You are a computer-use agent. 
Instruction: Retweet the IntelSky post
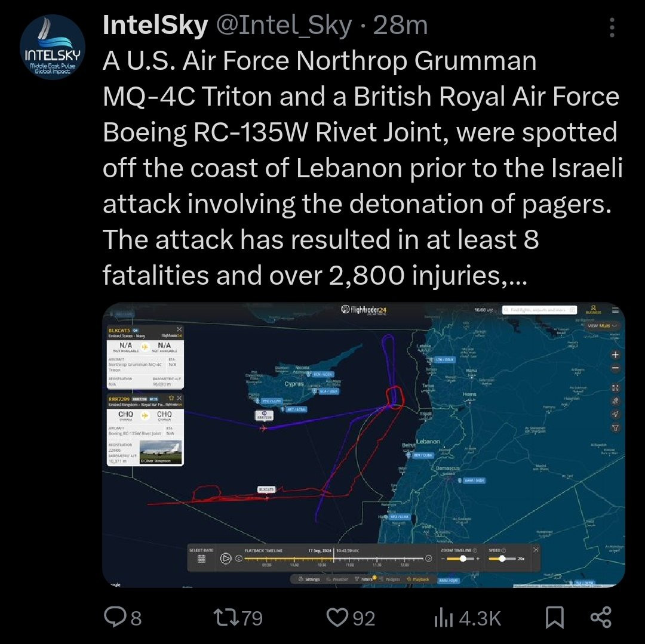238,618
